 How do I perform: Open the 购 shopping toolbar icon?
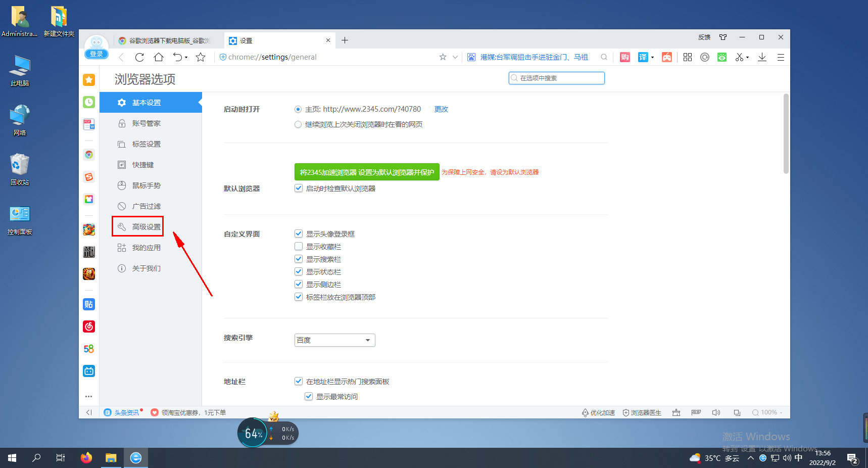coord(625,57)
